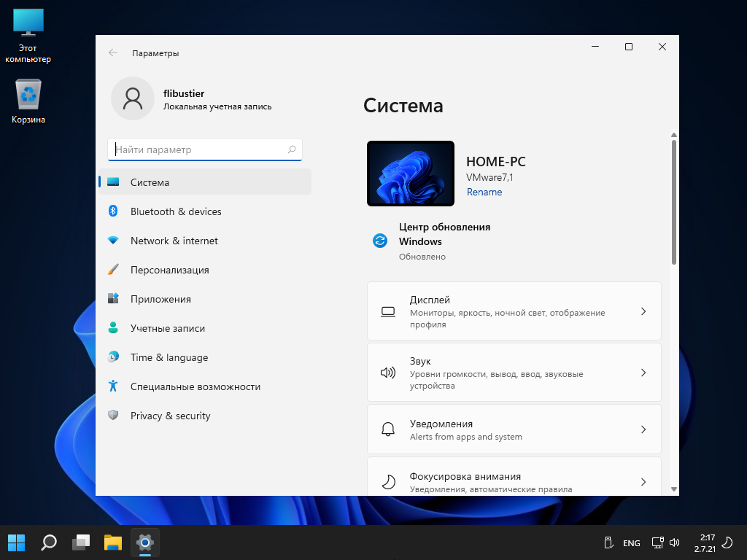Click the Найти параметр search field
The width and height of the screenshot is (747, 560).
click(198, 149)
